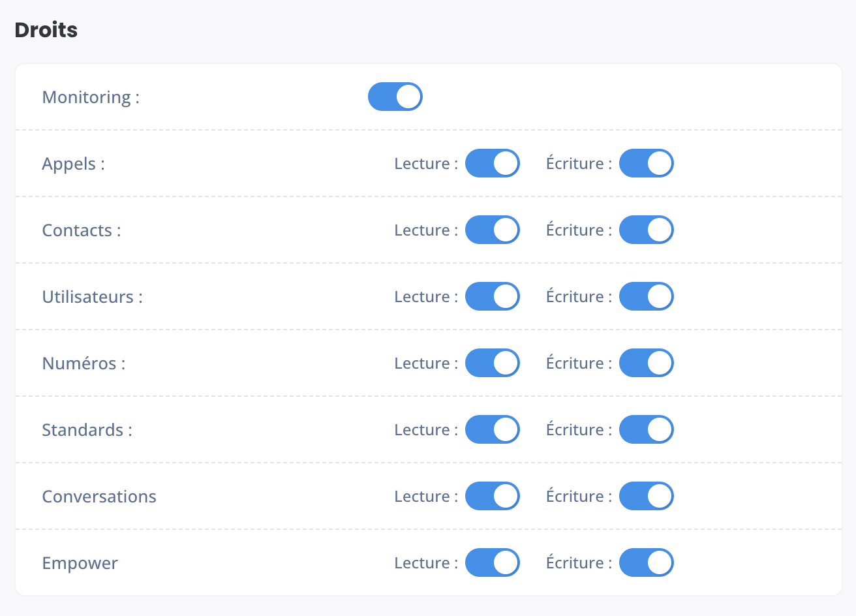Disable Utilisateurs Lecture right
The image size is (856, 616).
493,296
